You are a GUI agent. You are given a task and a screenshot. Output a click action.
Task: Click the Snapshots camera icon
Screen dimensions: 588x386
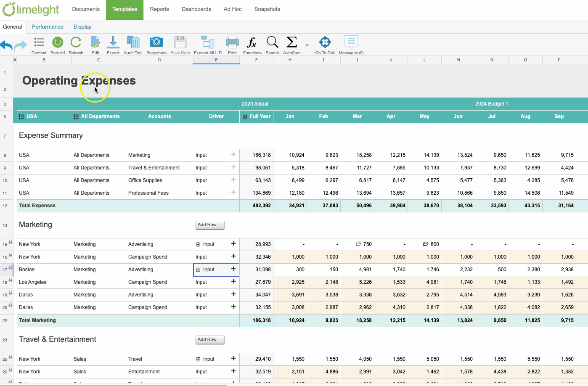(156, 42)
